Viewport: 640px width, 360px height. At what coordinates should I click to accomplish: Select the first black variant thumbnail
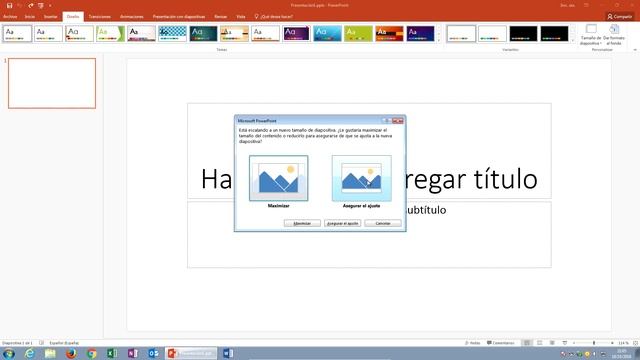click(x=523, y=33)
